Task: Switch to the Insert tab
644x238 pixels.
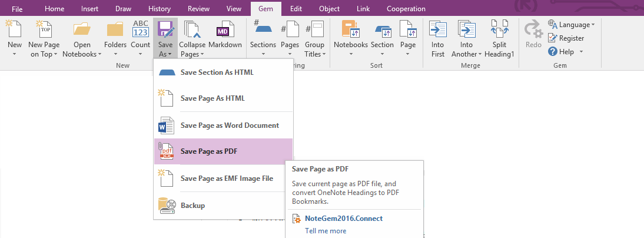Action: tap(89, 9)
